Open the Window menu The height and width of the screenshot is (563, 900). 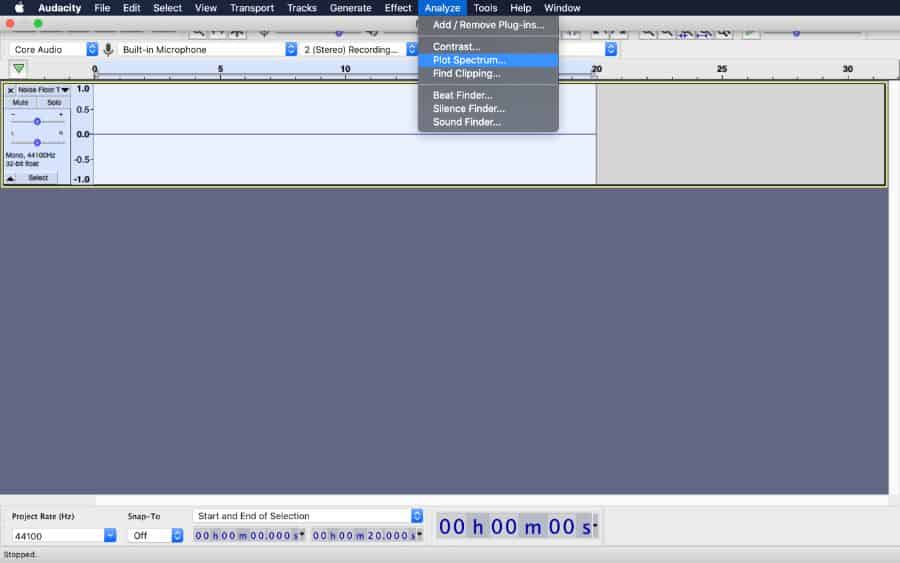(562, 8)
